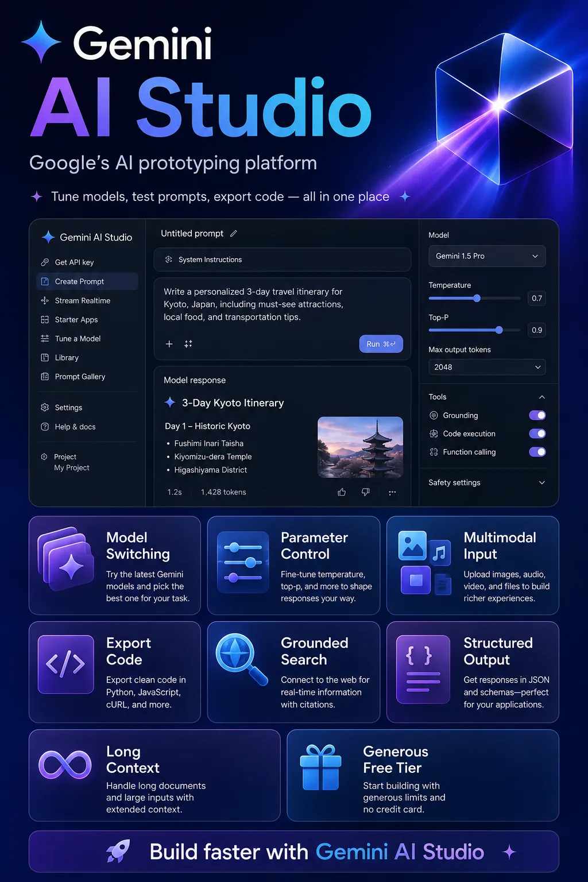Click the 3-Day Kyoto Itinerary heading
The width and height of the screenshot is (588, 882).
(x=233, y=403)
